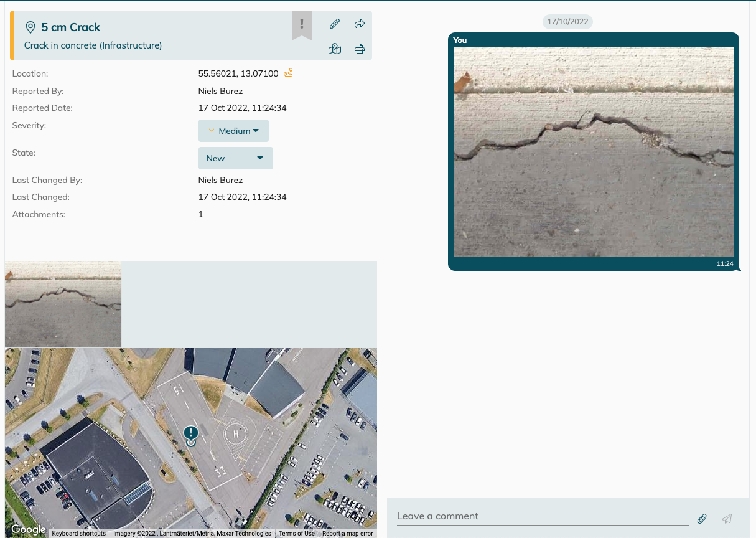
Task: Click in the Leave a comment field
Action: pyautogui.click(x=543, y=516)
